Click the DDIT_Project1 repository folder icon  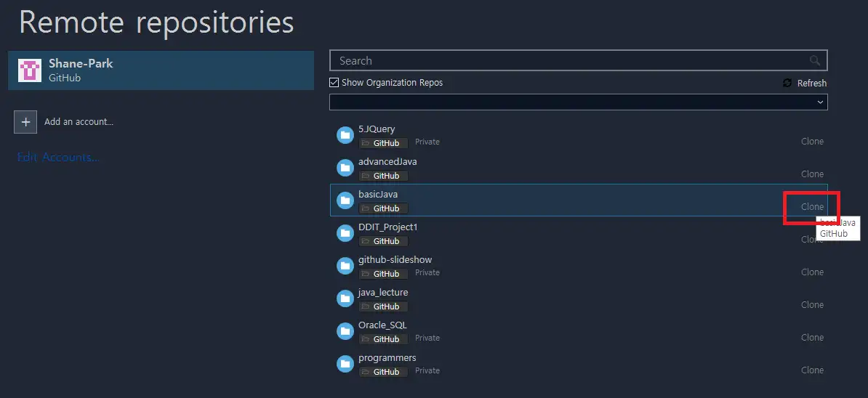(x=345, y=232)
